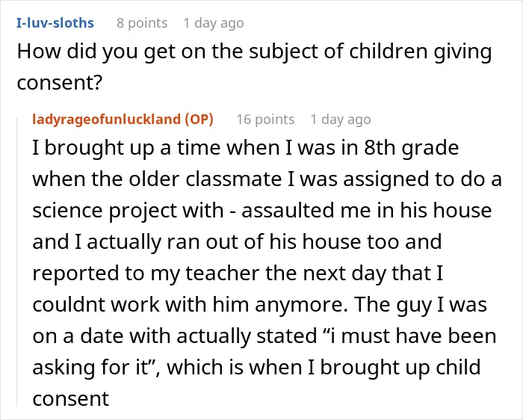Screen dimensions: 523x420
Task: Open the timestamp on the OP's reply
Action: (x=341, y=119)
